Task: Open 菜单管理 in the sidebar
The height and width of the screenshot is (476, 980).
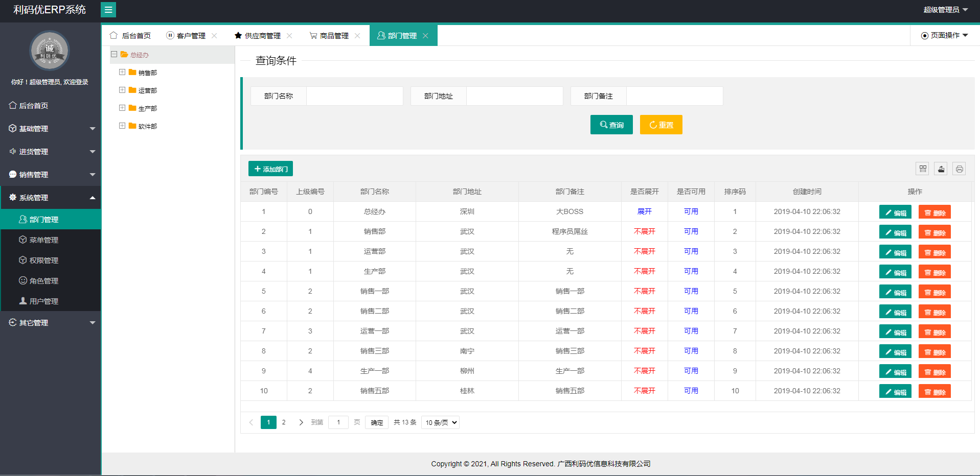Action: [x=51, y=240]
